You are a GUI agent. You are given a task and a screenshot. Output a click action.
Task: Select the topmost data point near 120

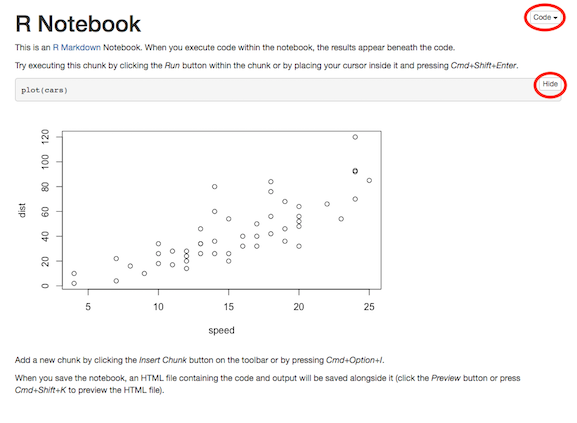[355, 137]
